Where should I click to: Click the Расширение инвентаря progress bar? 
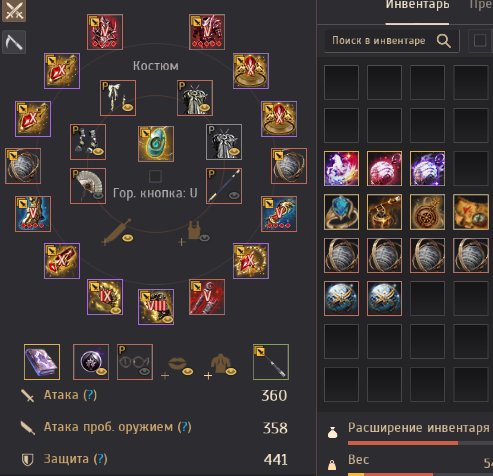click(x=420, y=443)
